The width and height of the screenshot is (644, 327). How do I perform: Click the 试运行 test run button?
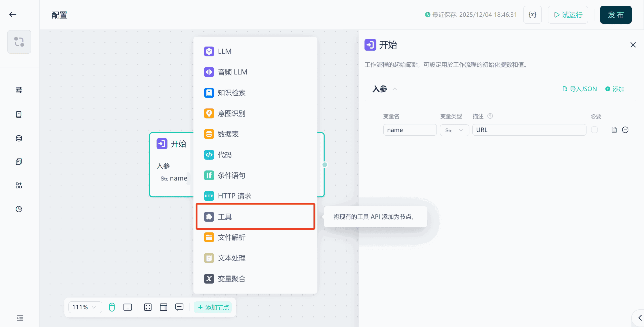click(x=568, y=15)
